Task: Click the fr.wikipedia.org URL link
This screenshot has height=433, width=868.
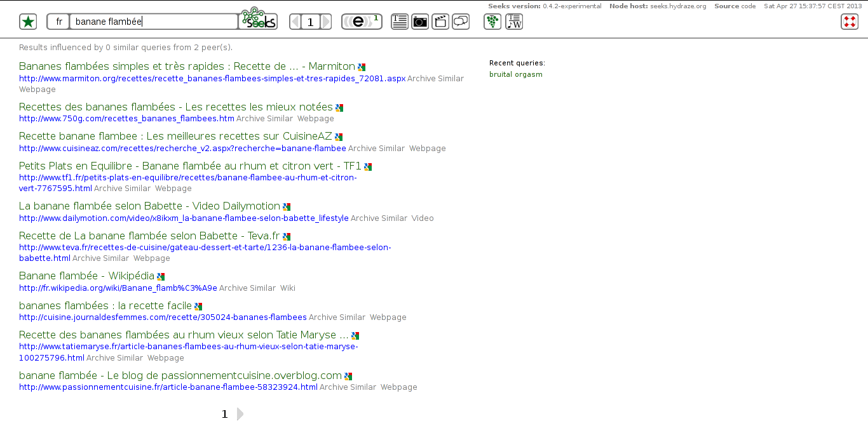Action: point(118,288)
